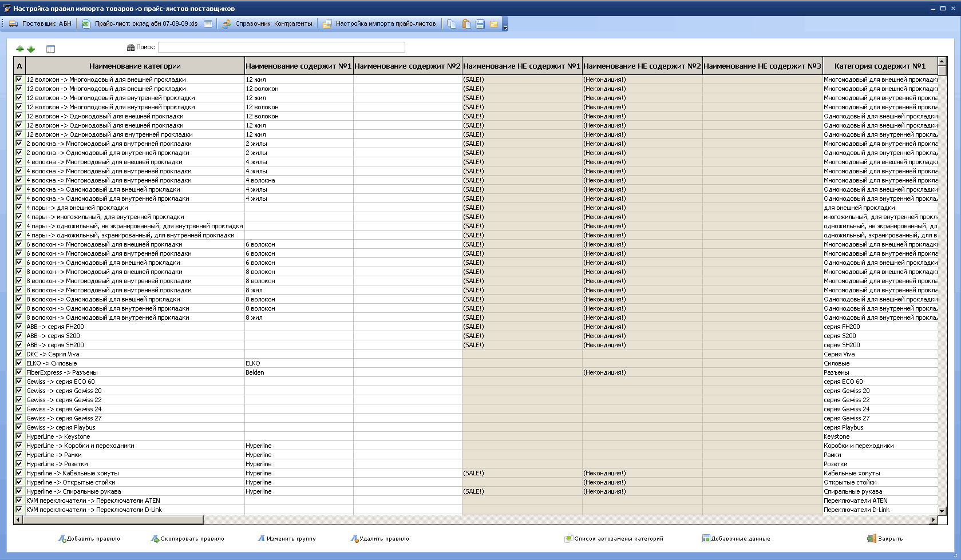Uncheck the ABB -> серия FH200 rule

tap(19, 326)
